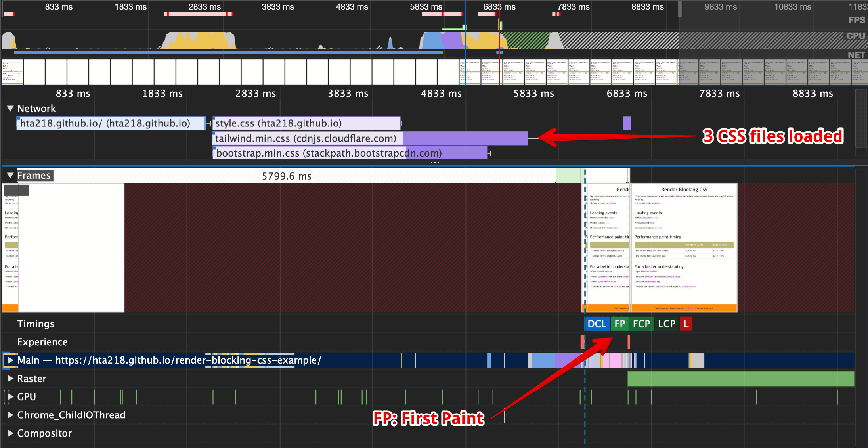Image resolution: width=868 pixels, height=448 pixels.
Task: Collapse the Network section
Action: pyautogui.click(x=10, y=109)
